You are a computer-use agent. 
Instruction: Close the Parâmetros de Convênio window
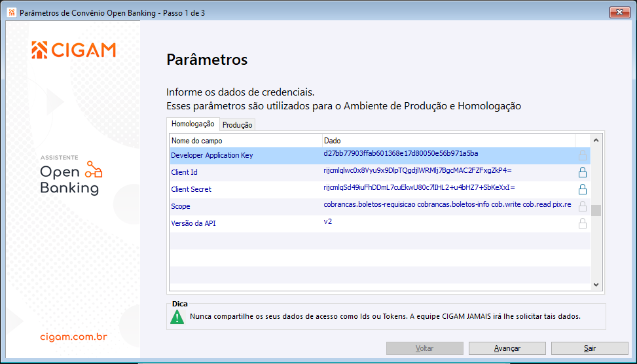[619, 12]
